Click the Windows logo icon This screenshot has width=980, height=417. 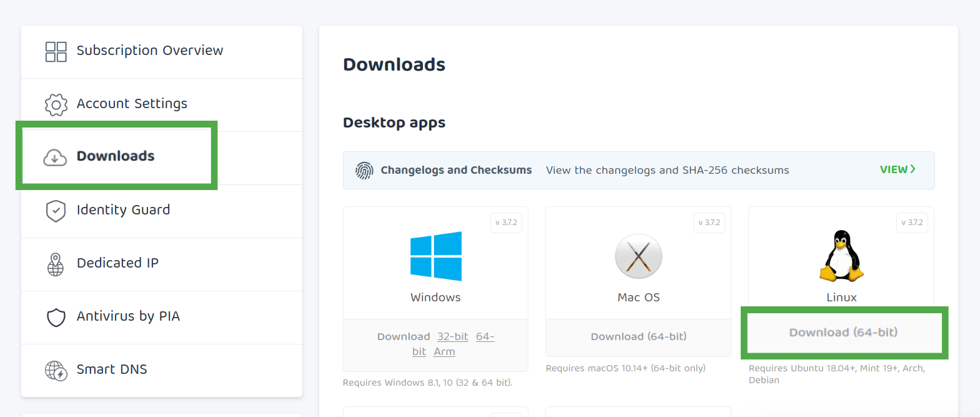click(436, 256)
